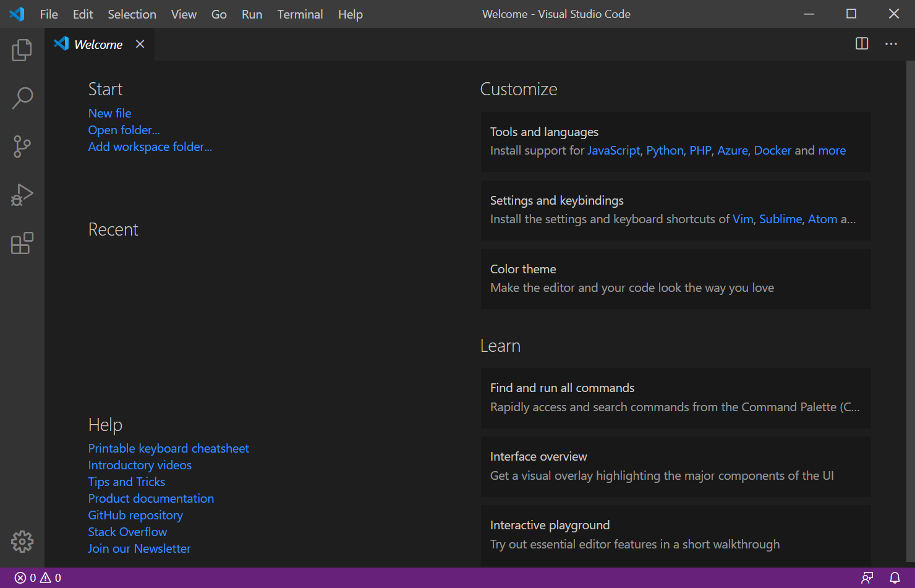Open the Manage gear menu
The width and height of the screenshot is (915, 588).
(22, 542)
